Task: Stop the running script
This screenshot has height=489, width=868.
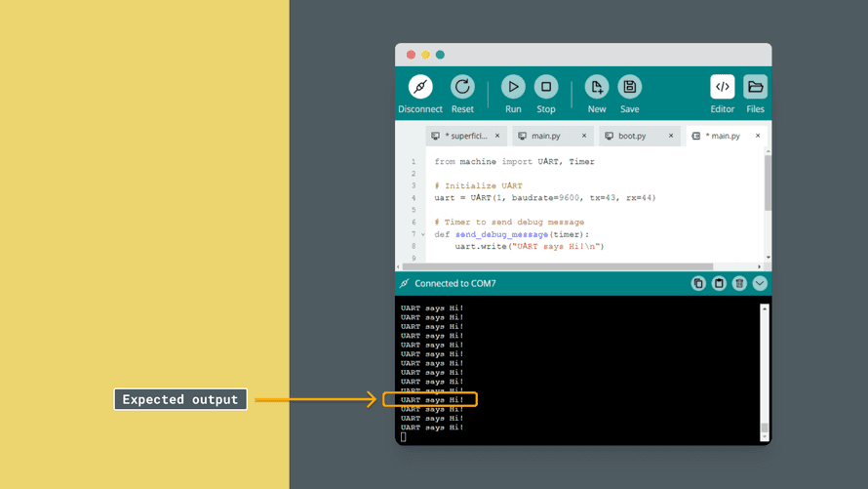Action: pyautogui.click(x=546, y=87)
